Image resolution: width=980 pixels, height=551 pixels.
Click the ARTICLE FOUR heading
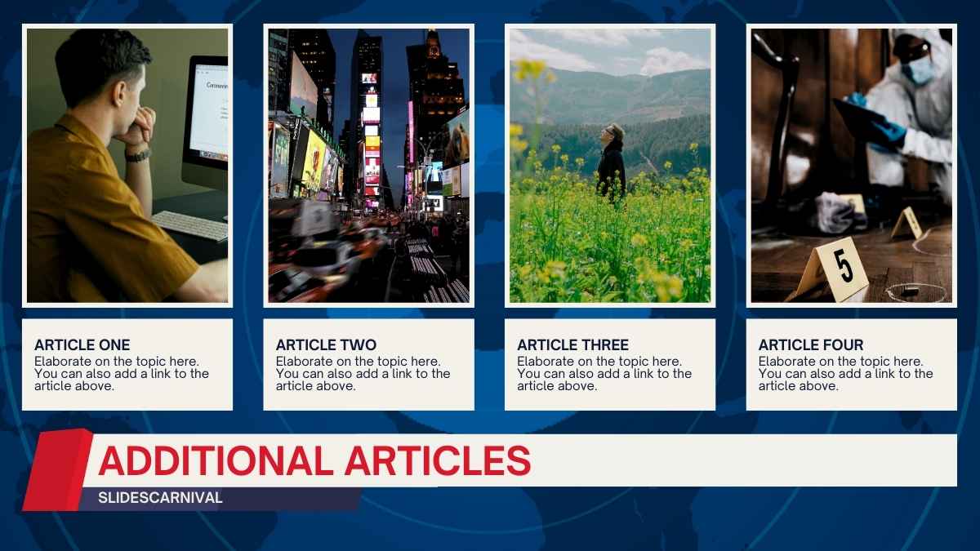coord(811,345)
